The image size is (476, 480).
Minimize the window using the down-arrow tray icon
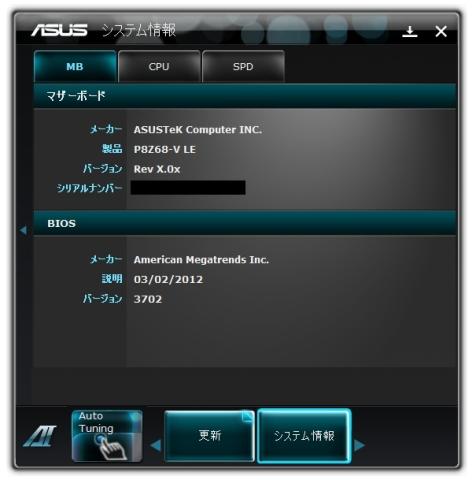(x=410, y=32)
